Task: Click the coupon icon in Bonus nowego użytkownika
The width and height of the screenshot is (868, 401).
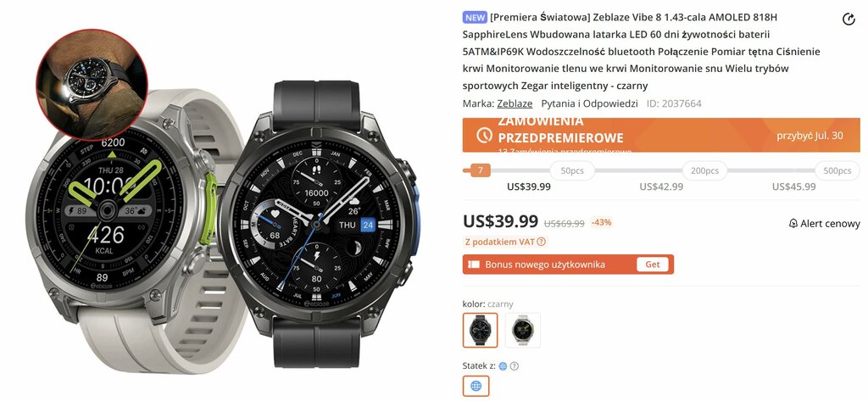Action: (x=473, y=265)
